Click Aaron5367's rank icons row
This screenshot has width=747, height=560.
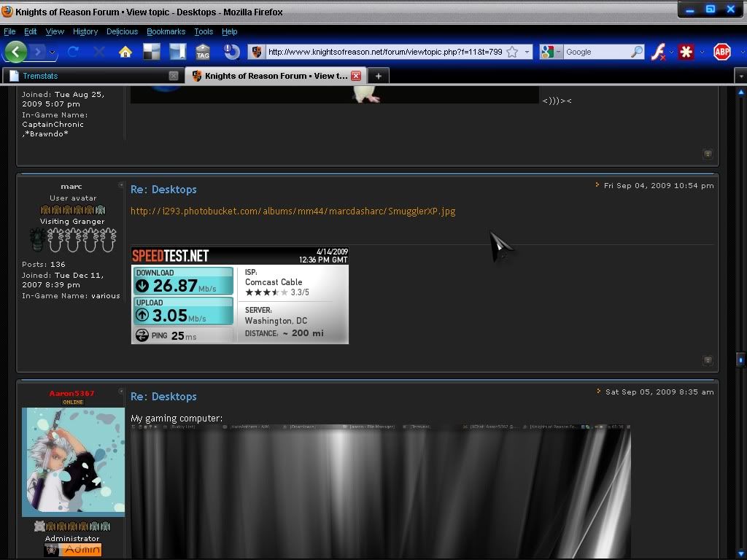[x=72, y=526]
